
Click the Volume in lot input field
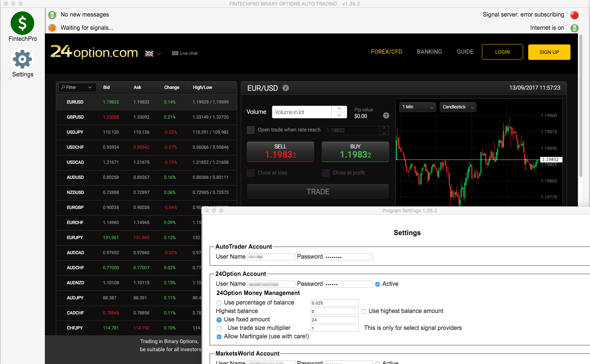click(301, 112)
